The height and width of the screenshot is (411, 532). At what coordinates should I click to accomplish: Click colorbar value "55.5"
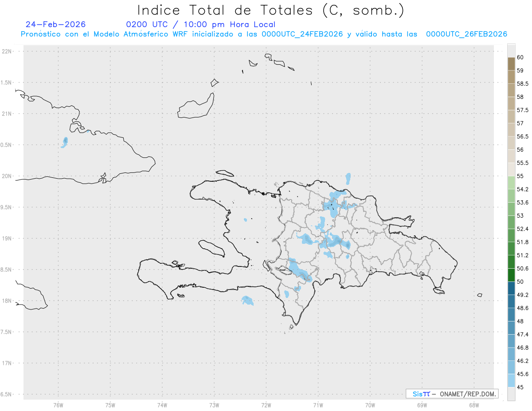522,163
